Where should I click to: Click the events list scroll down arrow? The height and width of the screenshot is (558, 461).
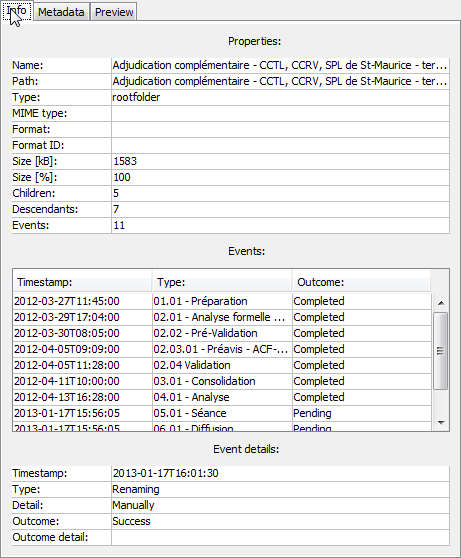click(441, 422)
